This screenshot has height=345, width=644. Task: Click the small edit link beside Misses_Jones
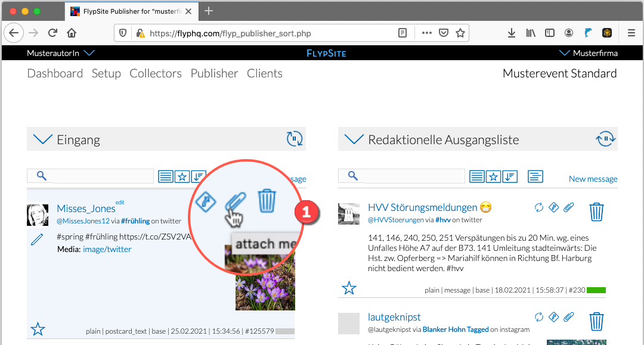point(120,202)
